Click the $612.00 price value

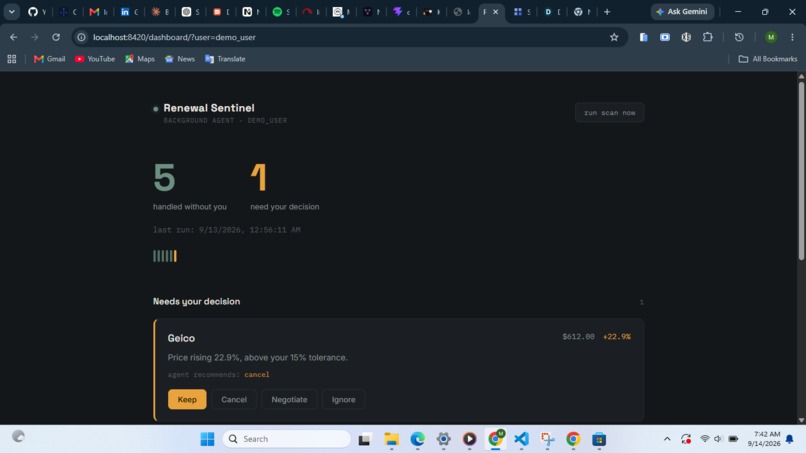tap(578, 337)
